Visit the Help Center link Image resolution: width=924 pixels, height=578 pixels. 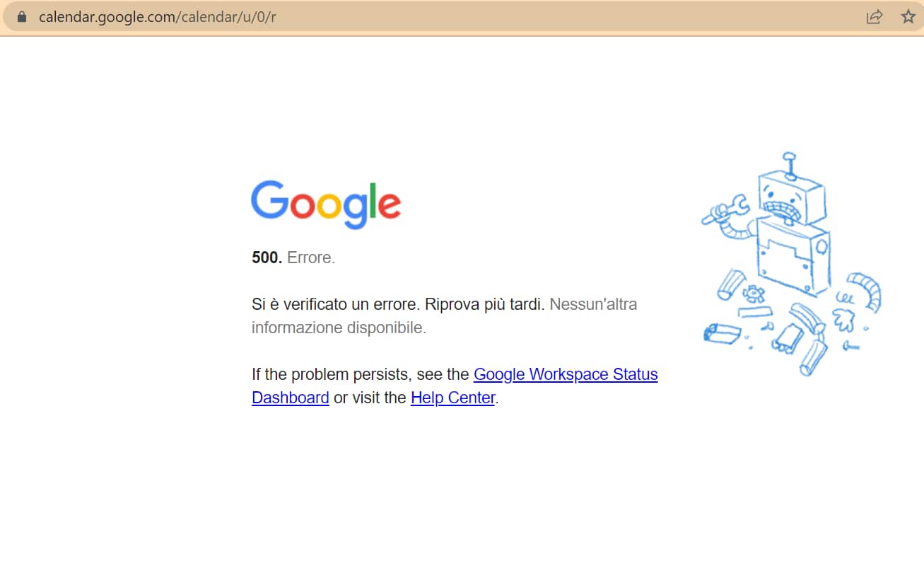[x=452, y=398]
